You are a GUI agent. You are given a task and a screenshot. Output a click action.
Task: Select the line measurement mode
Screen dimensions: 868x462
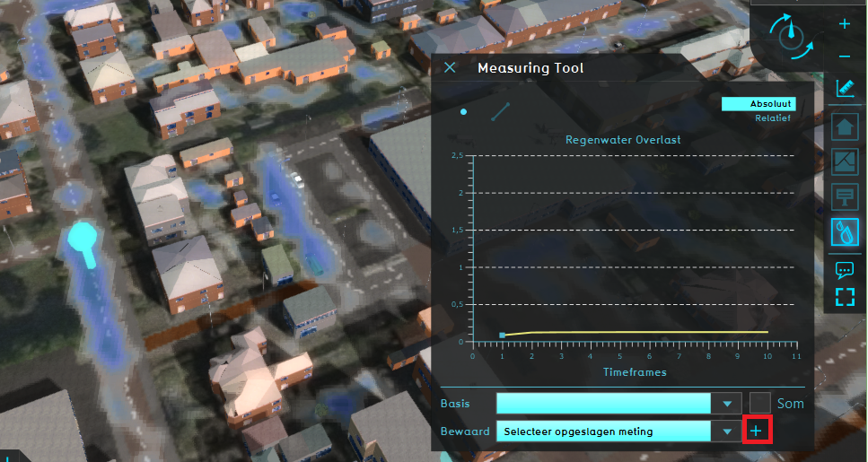(500, 111)
